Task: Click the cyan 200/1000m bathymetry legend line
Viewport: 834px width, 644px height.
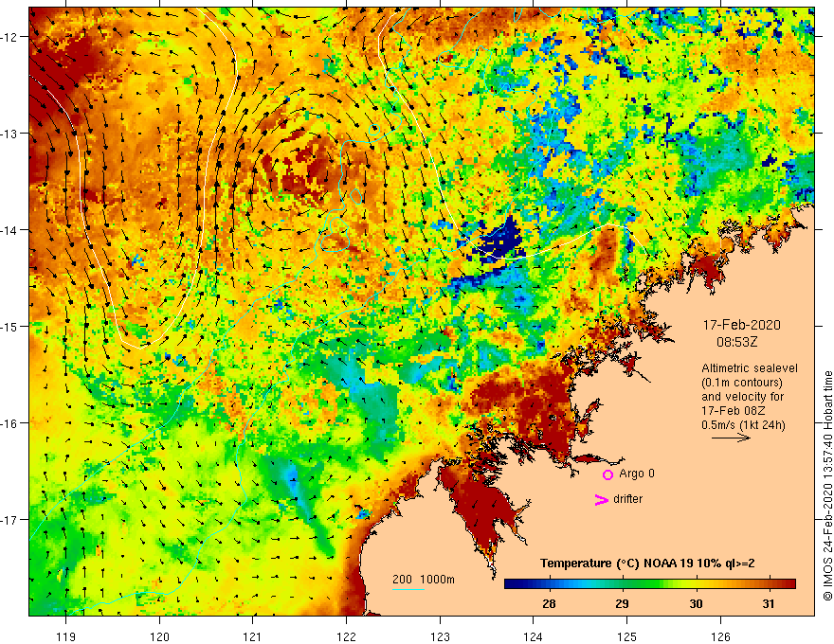Action: (408, 589)
